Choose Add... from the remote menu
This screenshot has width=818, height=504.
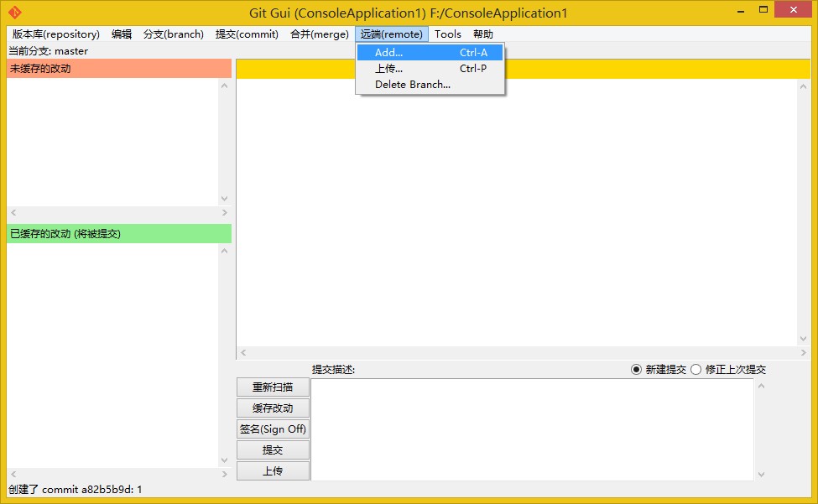click(x=430, y=53)
